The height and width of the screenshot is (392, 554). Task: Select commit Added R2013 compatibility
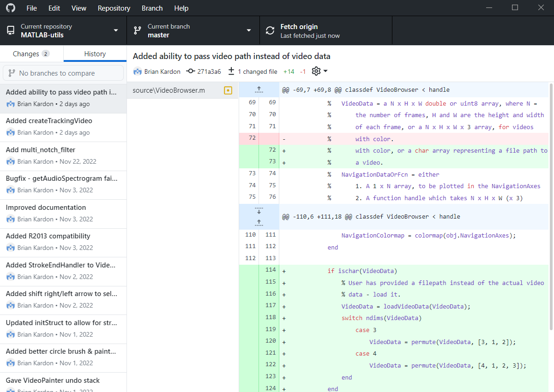click(x=63, y=242)
